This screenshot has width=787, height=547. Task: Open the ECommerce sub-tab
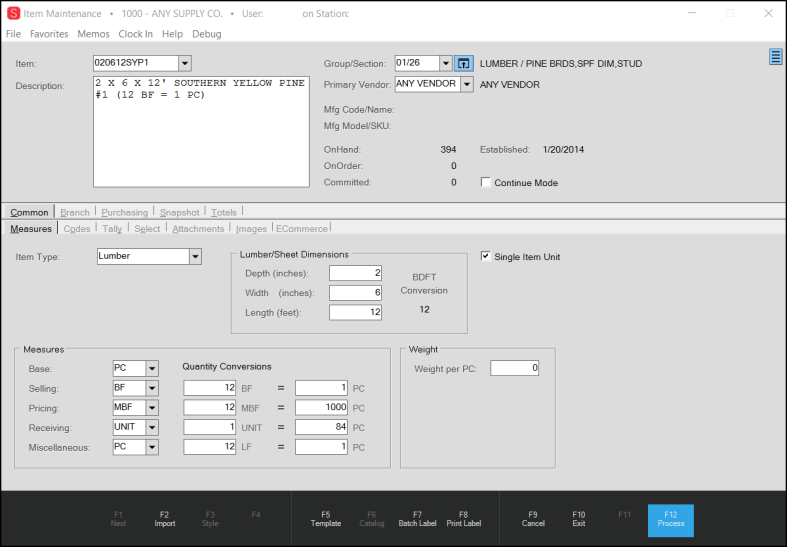pyautogui.click(x=302, y=228)
